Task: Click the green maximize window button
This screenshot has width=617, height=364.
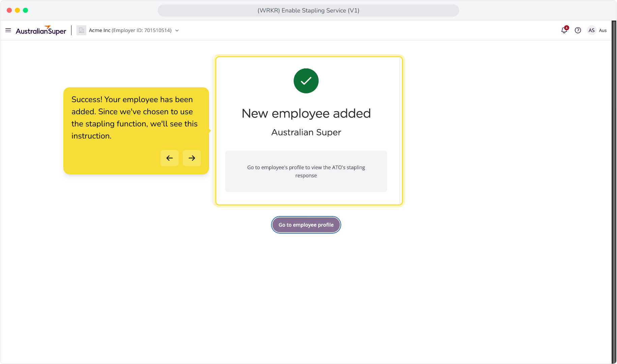Action: point(25,10)
